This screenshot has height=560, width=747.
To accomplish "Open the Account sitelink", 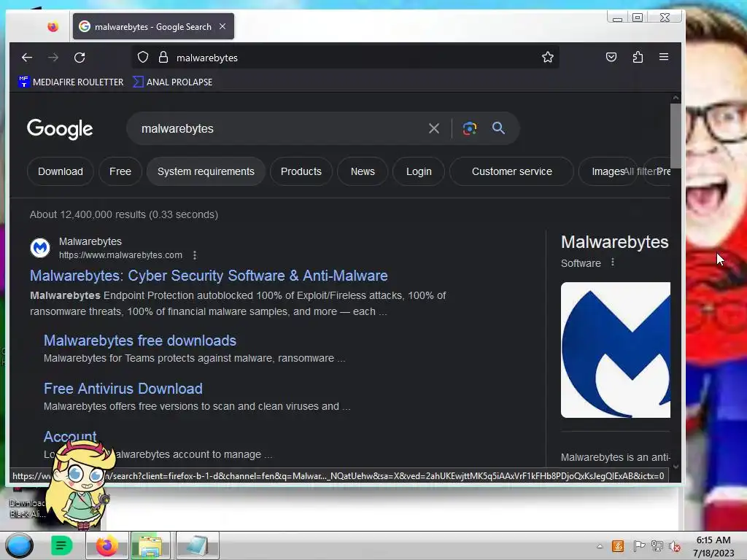I will (70, 436).
